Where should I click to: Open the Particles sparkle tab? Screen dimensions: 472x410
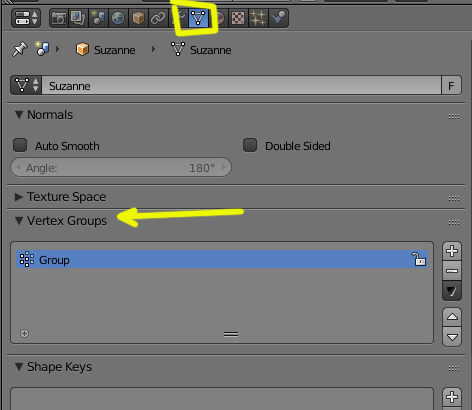(258, 18)
